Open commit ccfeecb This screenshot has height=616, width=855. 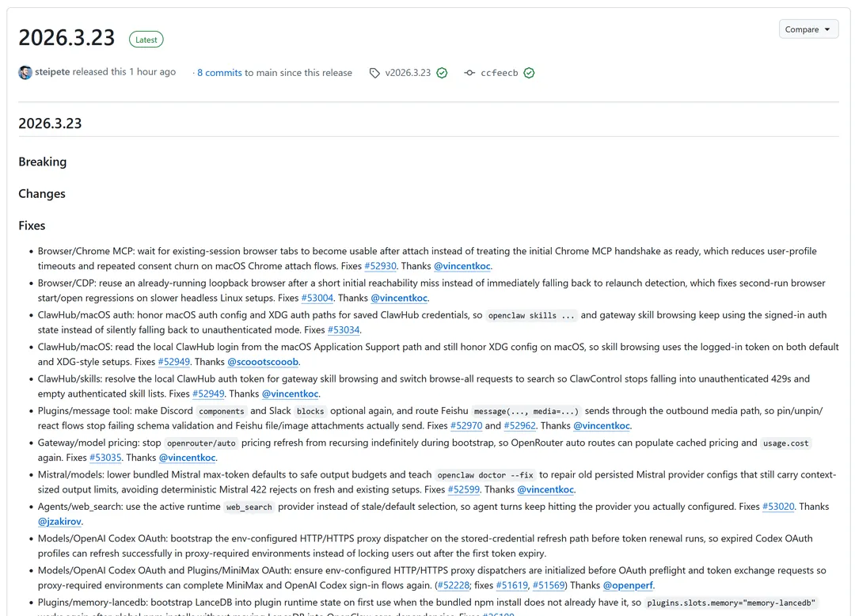coord(500,73)
